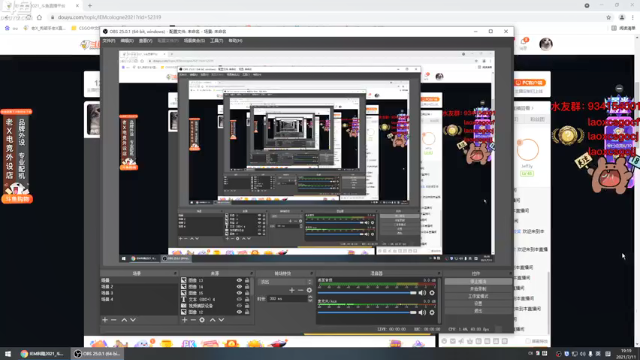
Task: Lock the 图像 15 source
Action: (247, 293)
